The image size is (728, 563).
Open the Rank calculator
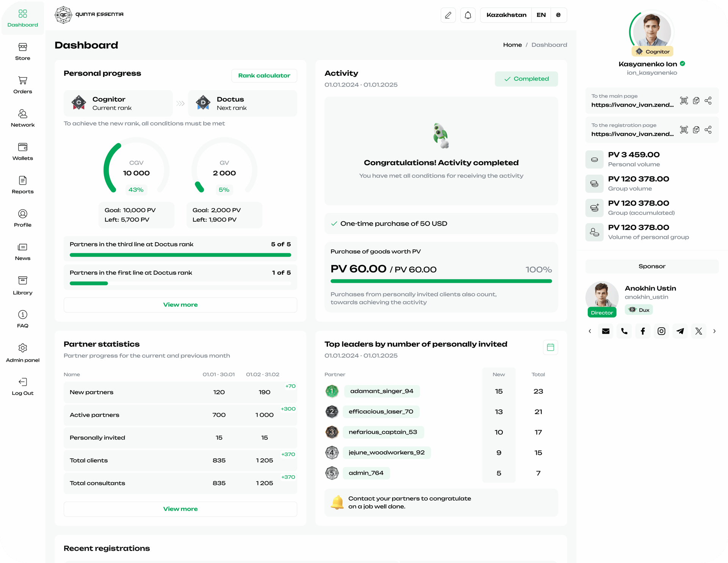tap(264, 75)
